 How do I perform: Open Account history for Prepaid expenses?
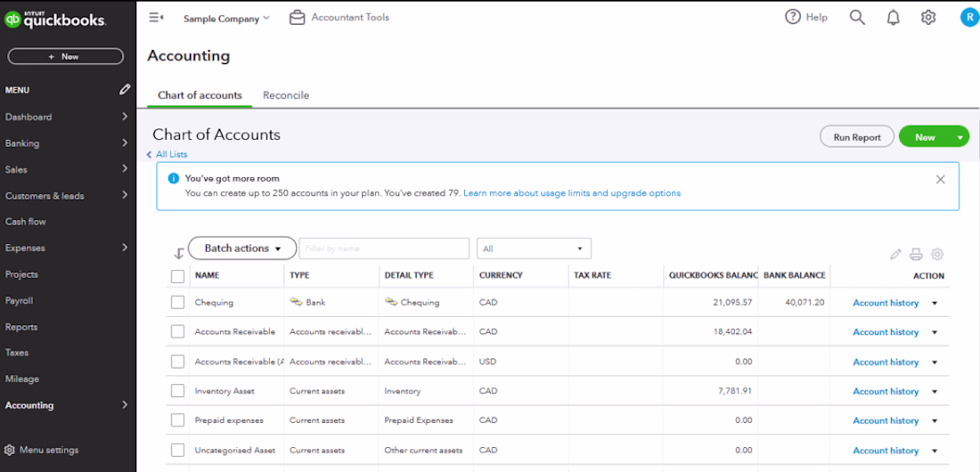pos(885,420)
